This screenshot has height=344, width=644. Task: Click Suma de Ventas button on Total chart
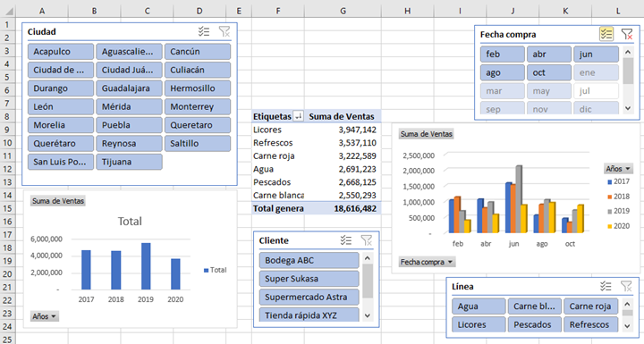pyautogui.click(x=58, y=201)
